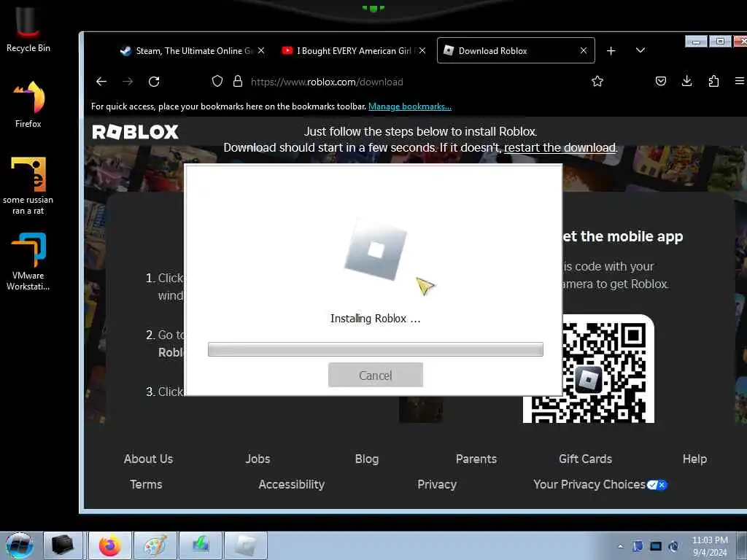Screen dimensions: 747x560
Task: Expand the list all tabs chevron
Action: 640,50
